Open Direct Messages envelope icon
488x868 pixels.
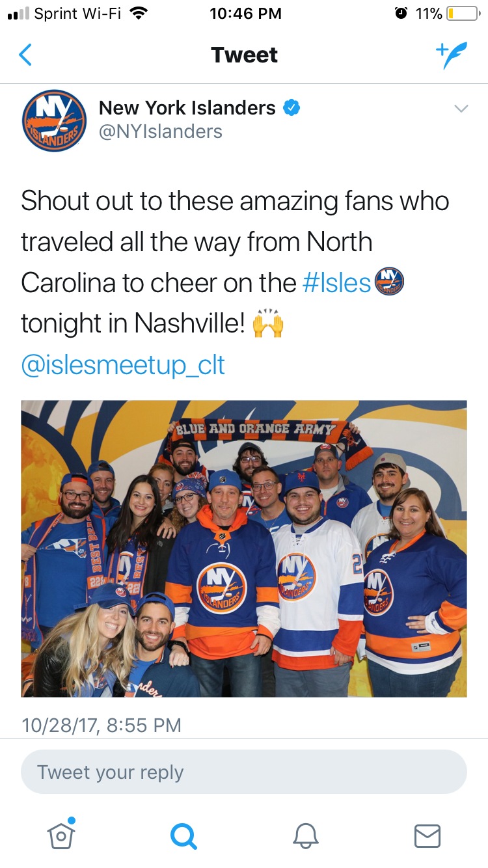tap(427, 837)
